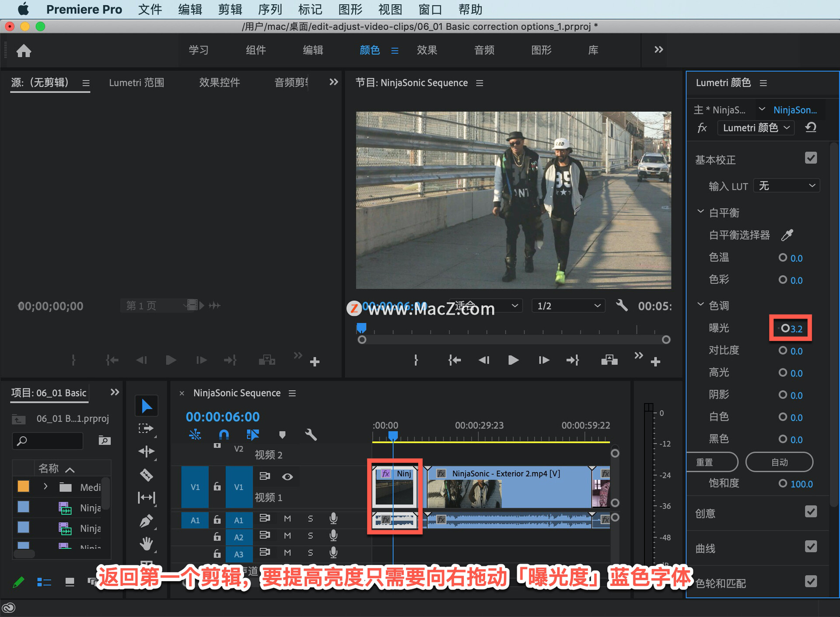Click the 曝光 slider value 3.2

click(797, 329)
